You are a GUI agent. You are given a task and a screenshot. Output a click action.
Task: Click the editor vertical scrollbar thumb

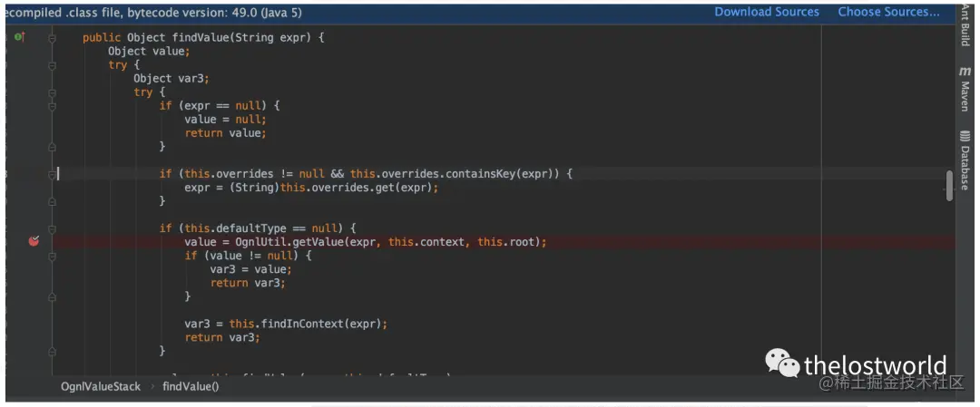pyautogui.click(x=949, y=186)
